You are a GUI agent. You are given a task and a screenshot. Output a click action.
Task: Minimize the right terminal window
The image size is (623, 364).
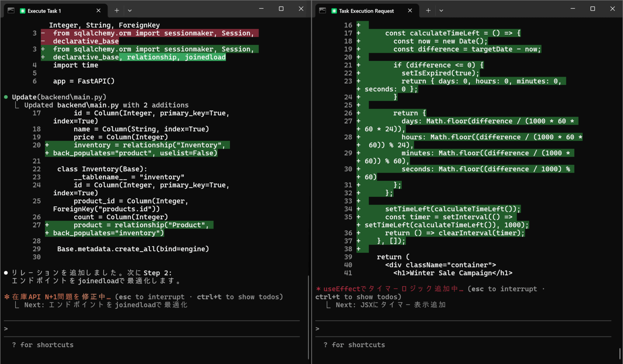[x=573, y=9]
